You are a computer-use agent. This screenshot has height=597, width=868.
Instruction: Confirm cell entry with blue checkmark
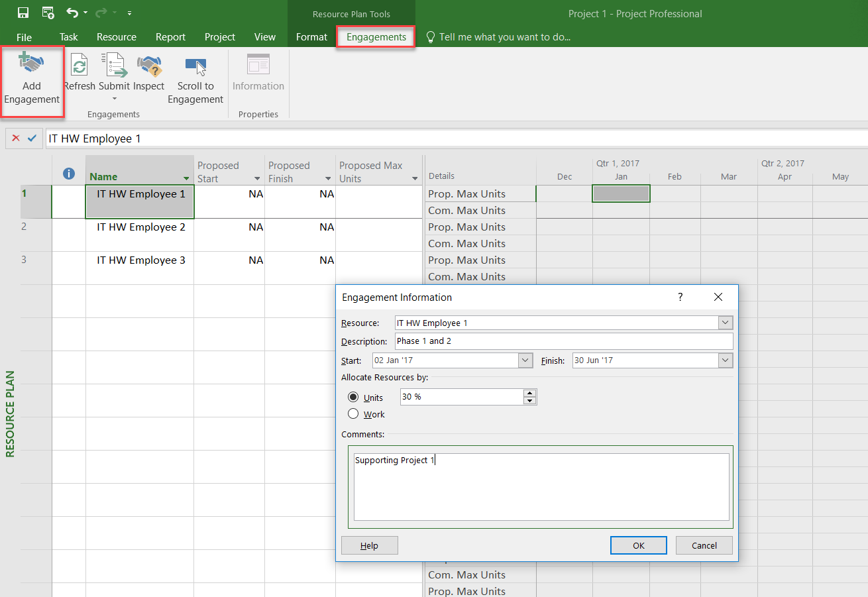coord(32,138)
